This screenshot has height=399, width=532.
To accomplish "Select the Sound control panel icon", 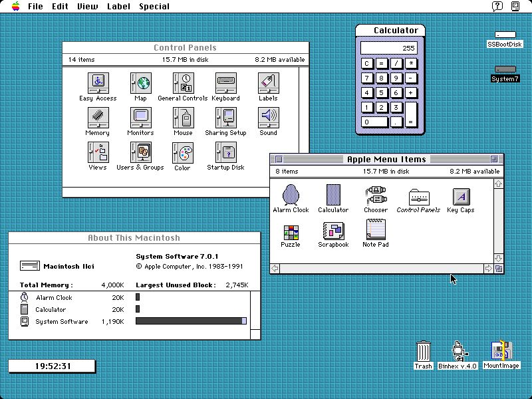I will tap(268, 118).
